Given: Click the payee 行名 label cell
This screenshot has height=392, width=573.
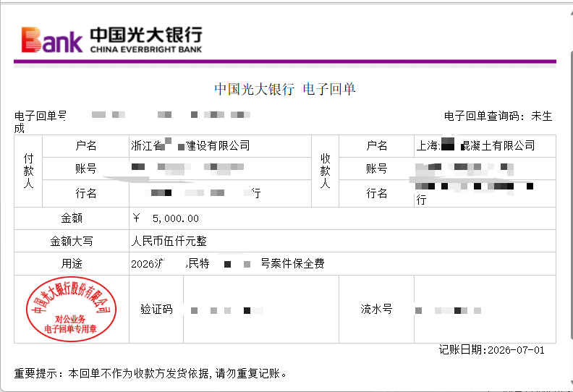Looking at the screenshot, I should tap(377, 193).
